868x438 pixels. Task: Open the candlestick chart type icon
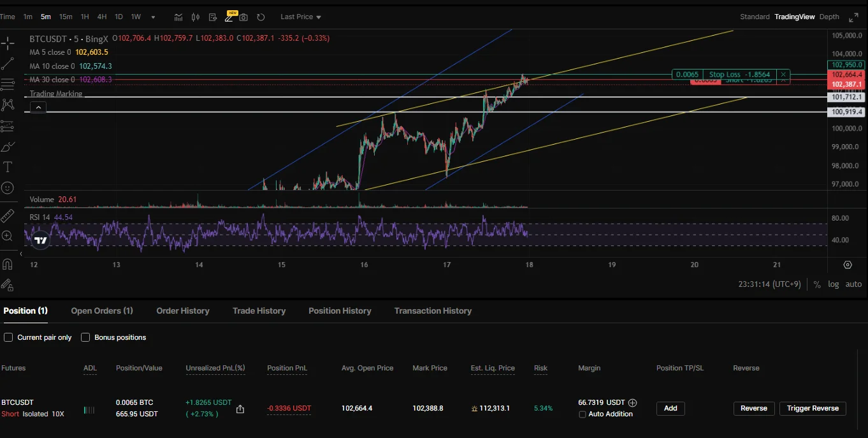196,17
